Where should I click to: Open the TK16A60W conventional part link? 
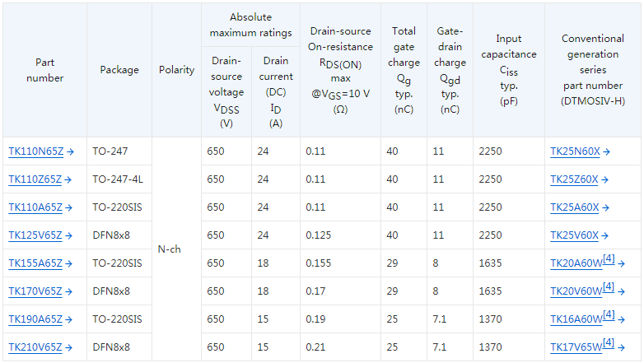[576, 320]
